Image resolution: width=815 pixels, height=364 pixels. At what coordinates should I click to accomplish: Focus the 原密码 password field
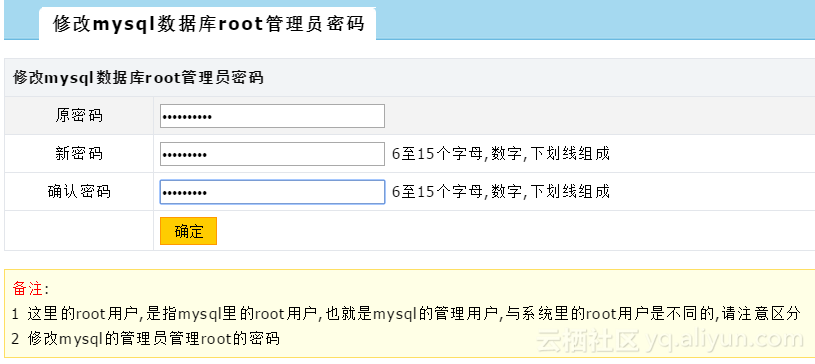pyautogui.click(x=272, y=116)
